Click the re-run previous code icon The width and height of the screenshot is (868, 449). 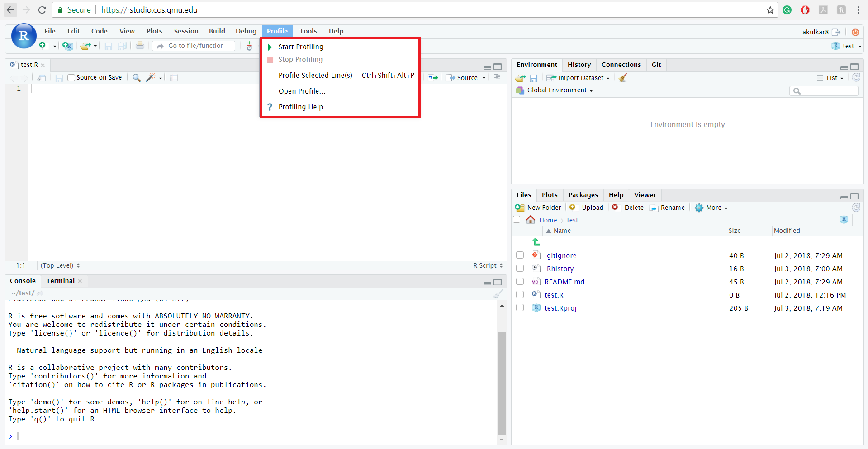click(x=433, y=78)
